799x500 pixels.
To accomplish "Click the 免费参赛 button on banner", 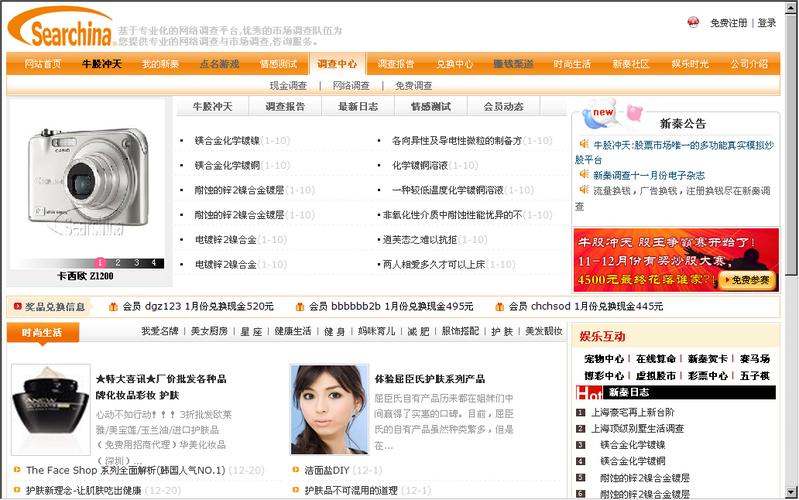I will pyautogui.click(x=745, y=281).
